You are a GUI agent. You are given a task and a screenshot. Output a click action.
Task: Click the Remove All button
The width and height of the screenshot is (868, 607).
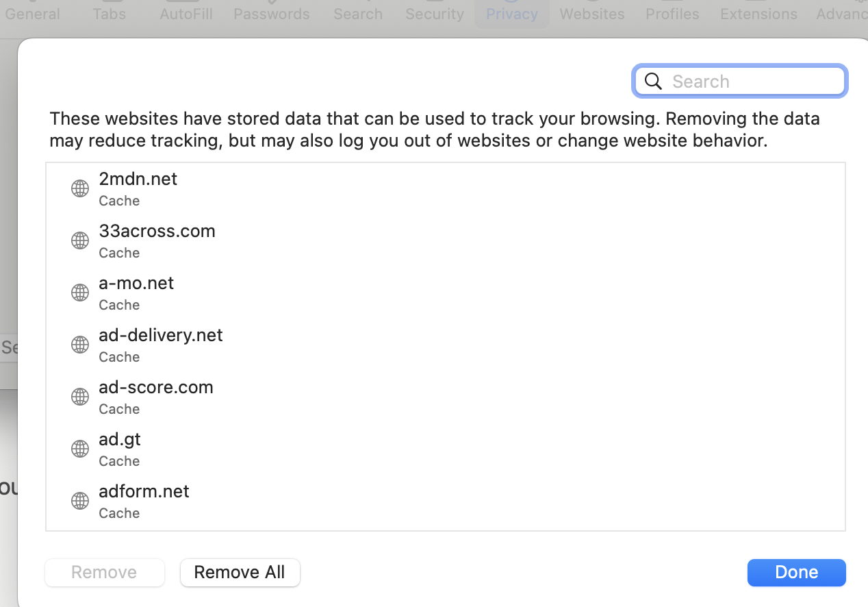[x=240, y=572]
